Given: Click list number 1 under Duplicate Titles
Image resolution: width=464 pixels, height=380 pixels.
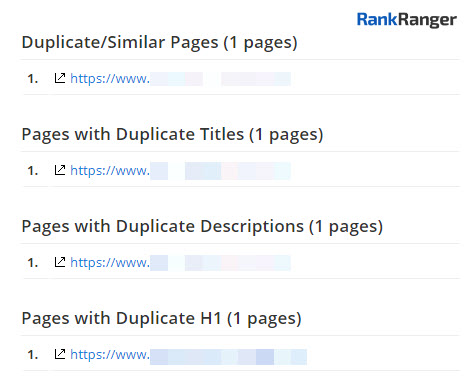Looking at the screenshot, I should (x=33, y=171).
